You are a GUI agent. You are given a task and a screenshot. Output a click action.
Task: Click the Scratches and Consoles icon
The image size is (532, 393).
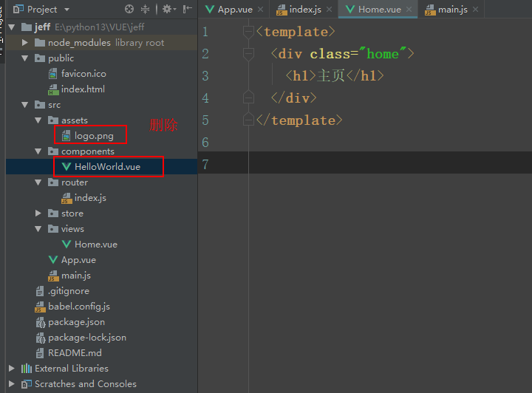coord(27,384)
